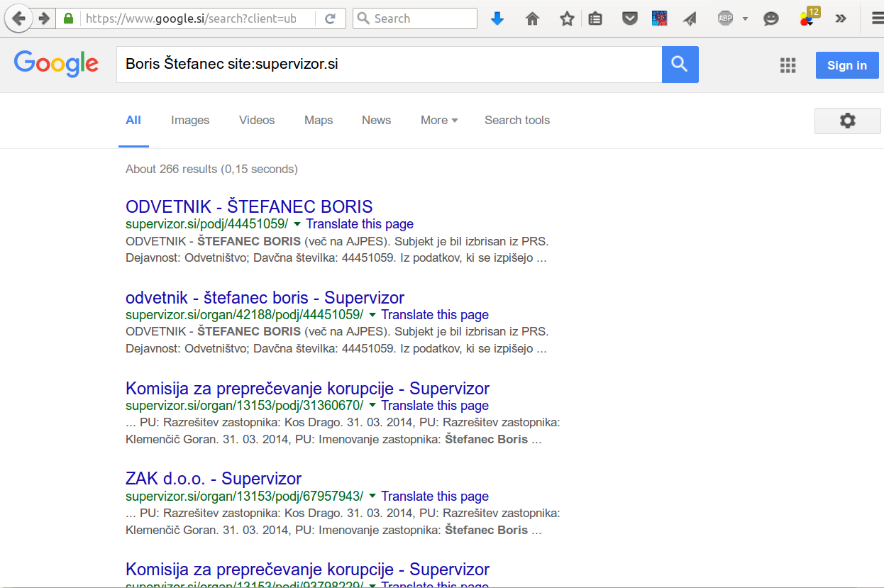Open Search tools

click(x=517, y=121)
